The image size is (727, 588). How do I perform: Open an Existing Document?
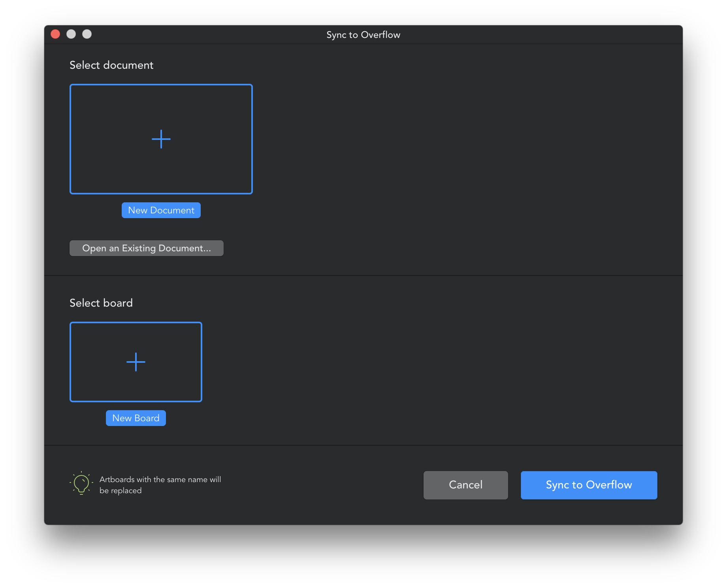[146, 248]
